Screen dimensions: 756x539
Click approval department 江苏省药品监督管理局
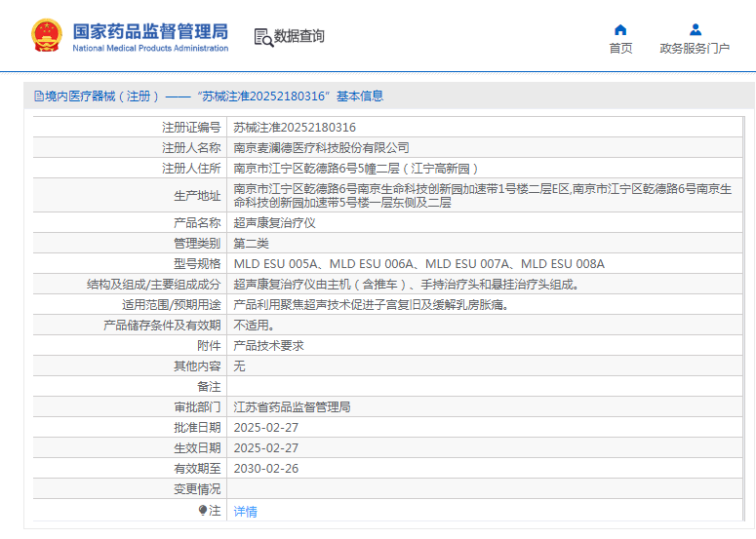pos(292,407)
